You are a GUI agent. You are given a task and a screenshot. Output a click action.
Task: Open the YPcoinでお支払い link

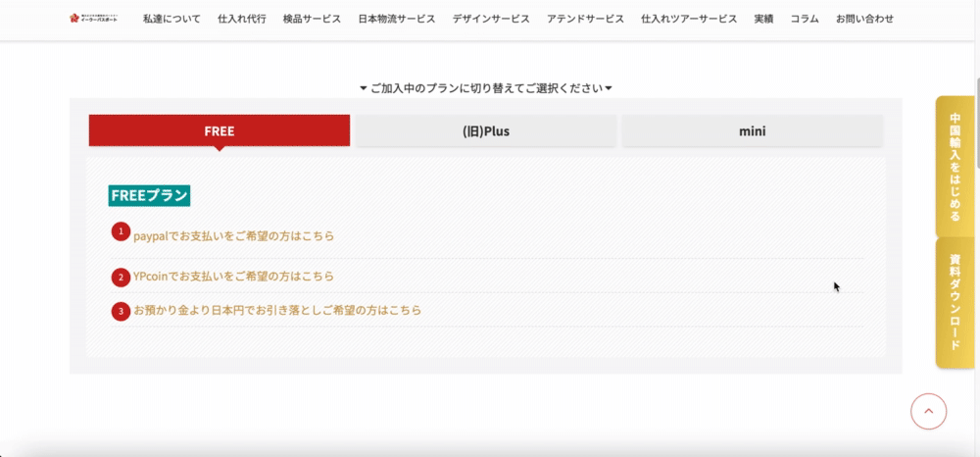tap(234, 276)
